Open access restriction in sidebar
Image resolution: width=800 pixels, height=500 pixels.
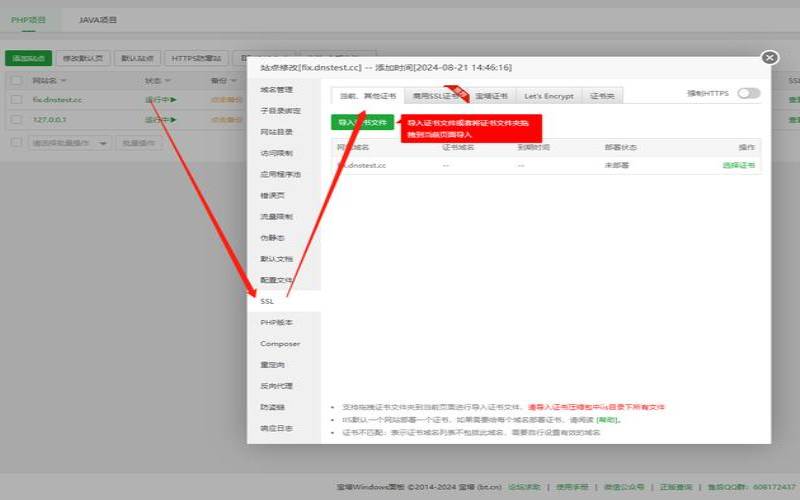coord(277,153)
